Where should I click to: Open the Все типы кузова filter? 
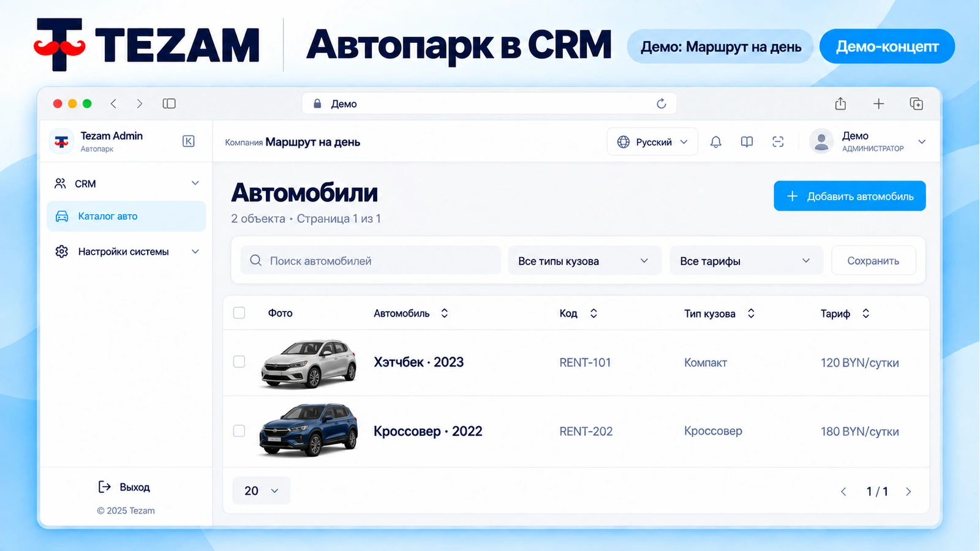point(584,261)
